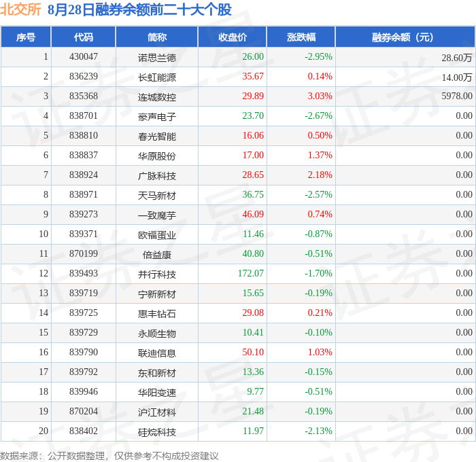This screenshot has height=462, width=476.
Task: Select stock code 835368
Action: 84,96
